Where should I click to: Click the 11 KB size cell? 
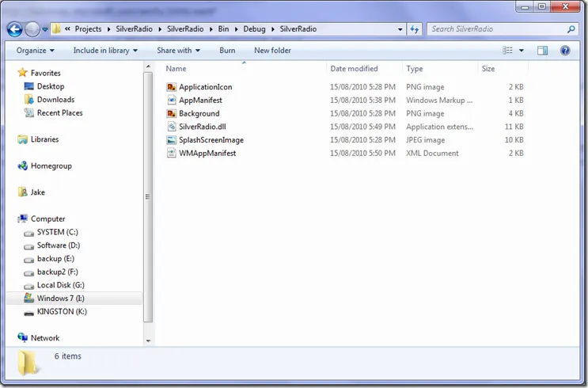[514, 127]
